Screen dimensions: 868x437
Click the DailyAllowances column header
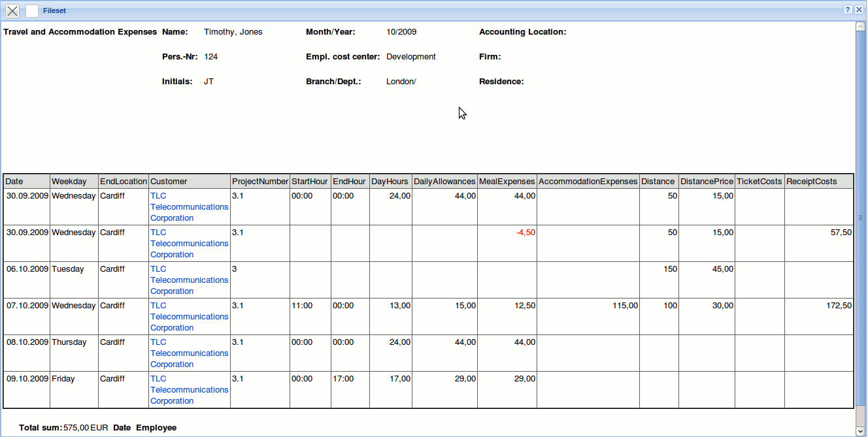(x=444, y=182)
